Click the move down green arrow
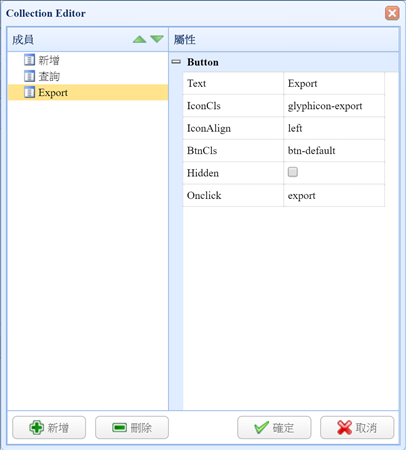Screen dimensions: 406x450 pyautogui.click(x=157, y=39)
